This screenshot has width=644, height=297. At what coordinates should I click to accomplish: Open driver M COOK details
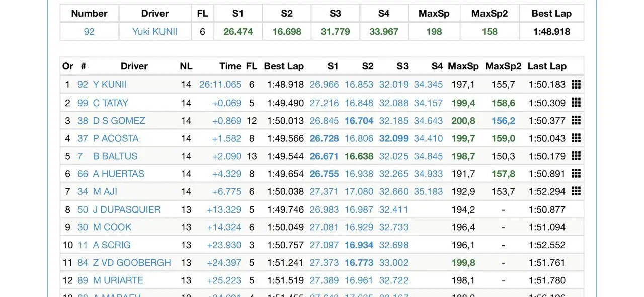click(112, 227)
